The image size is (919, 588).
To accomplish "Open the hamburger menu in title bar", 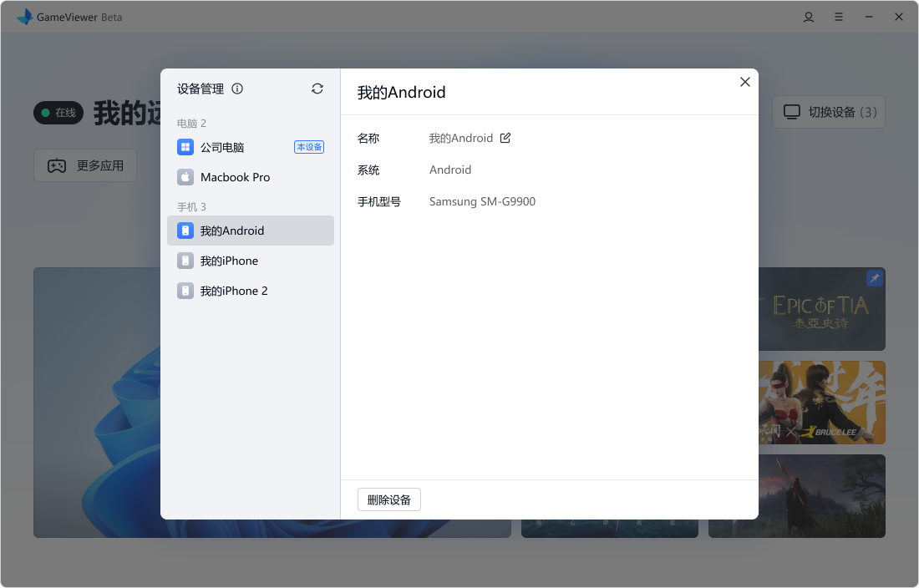I will pos(839,17).
